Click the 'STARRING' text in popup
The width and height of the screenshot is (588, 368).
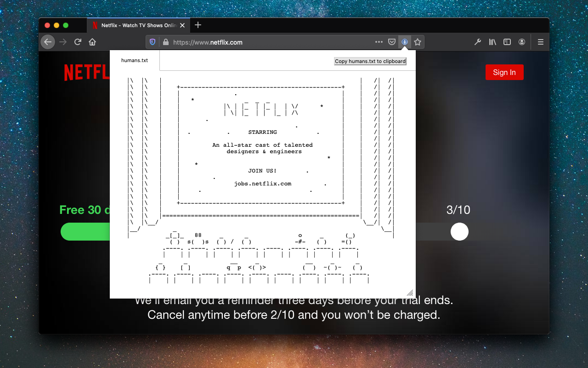[x=263, y=132]
